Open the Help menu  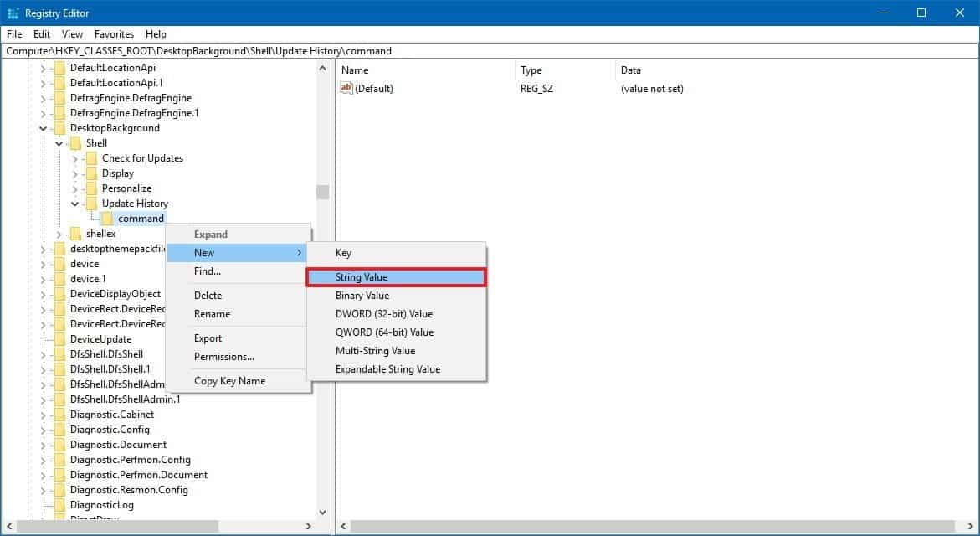(x=156, y=34)
